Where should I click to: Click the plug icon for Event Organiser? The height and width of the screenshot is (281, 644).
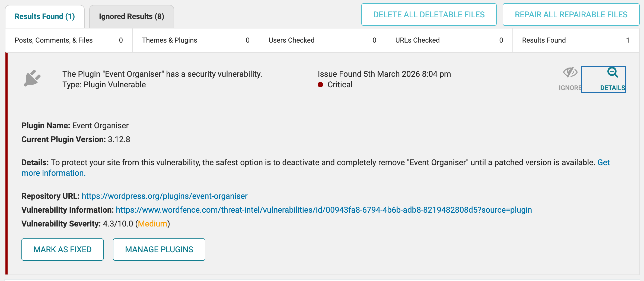[x=32, y=78]
